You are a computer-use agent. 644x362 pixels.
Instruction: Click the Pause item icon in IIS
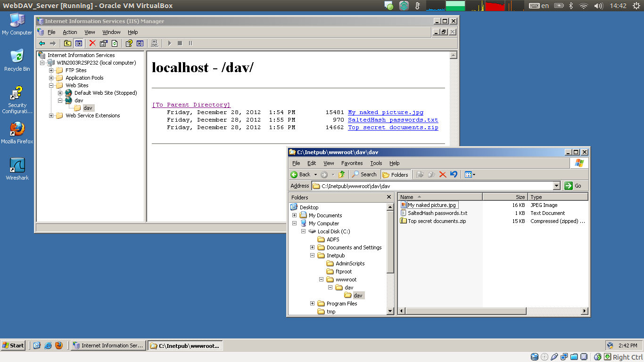point(190,43)
